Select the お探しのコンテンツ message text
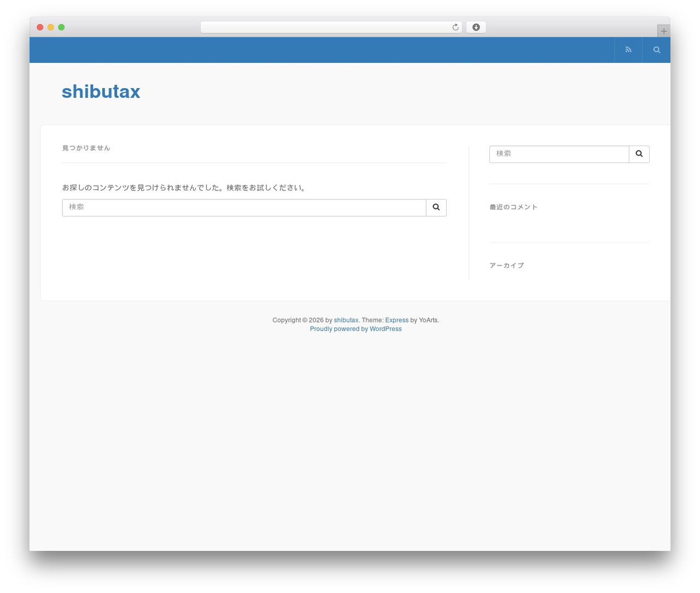The width and height of the screenshot is (700, 593). tap(185, 188)
